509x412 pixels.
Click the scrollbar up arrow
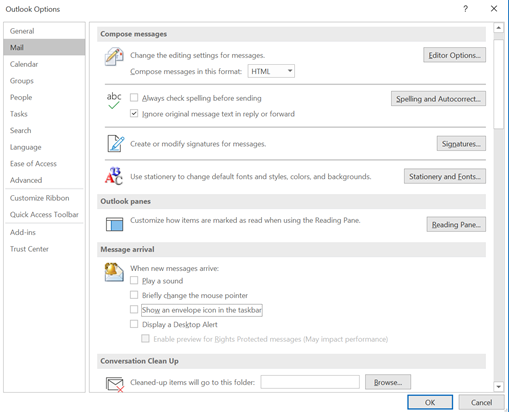[x=498, y=28]
